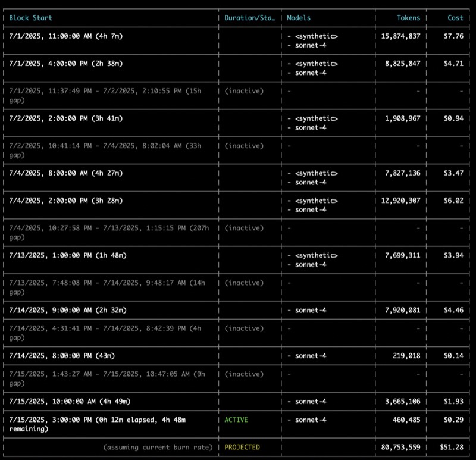Click (inactive) status in the 207h gap row
The image size is (476, 460).
[244, 228]
